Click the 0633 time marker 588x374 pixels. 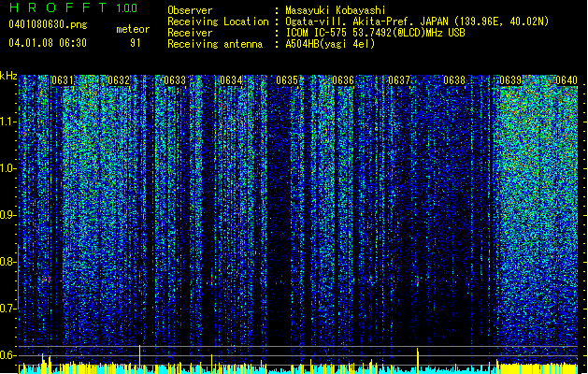tap(175, 80)
